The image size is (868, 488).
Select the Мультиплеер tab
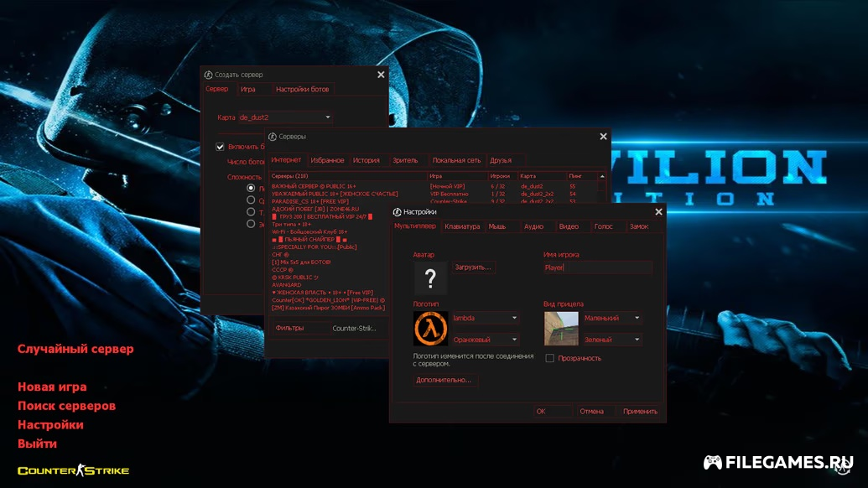[415, 226]
